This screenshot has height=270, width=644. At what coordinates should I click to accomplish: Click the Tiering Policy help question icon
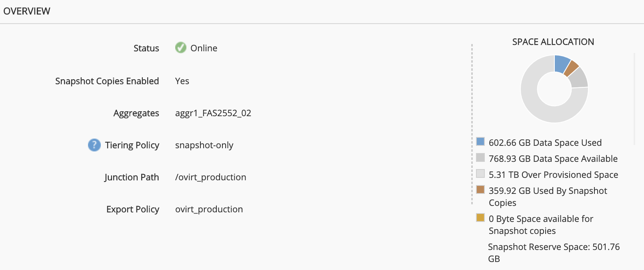tap(94, 145)
